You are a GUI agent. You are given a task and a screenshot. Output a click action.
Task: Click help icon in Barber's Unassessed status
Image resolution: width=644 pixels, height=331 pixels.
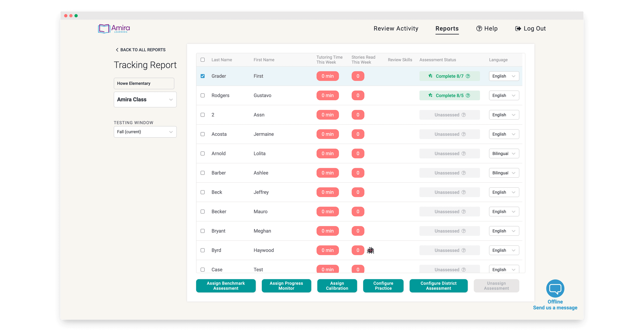point(464,173)
